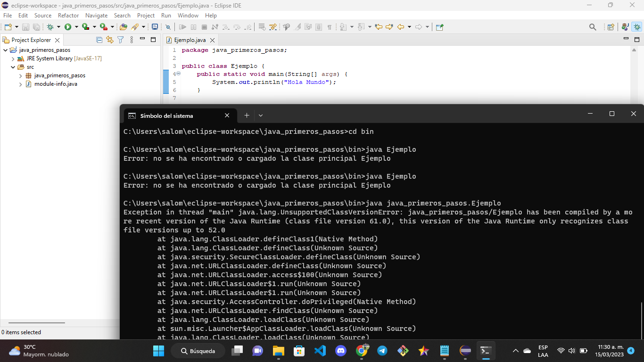644x362 pixels.
Task: Click the Back navigation yellow arrow
Action: 401,27
